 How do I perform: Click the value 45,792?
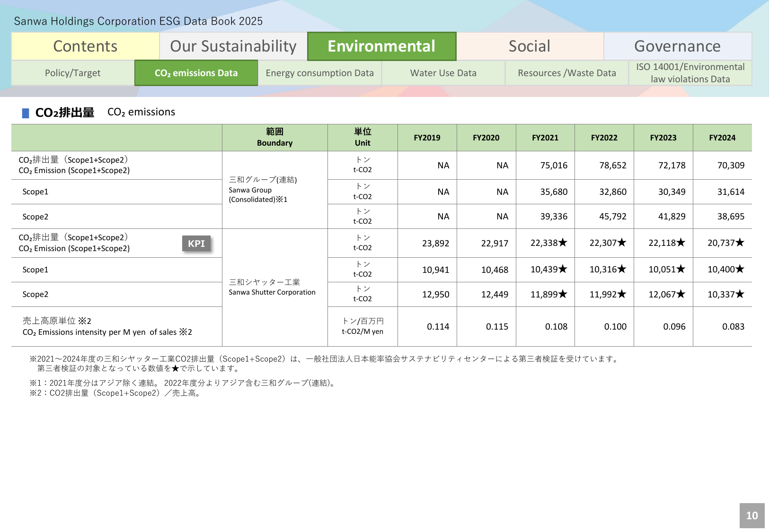click(x=613, y=217)
